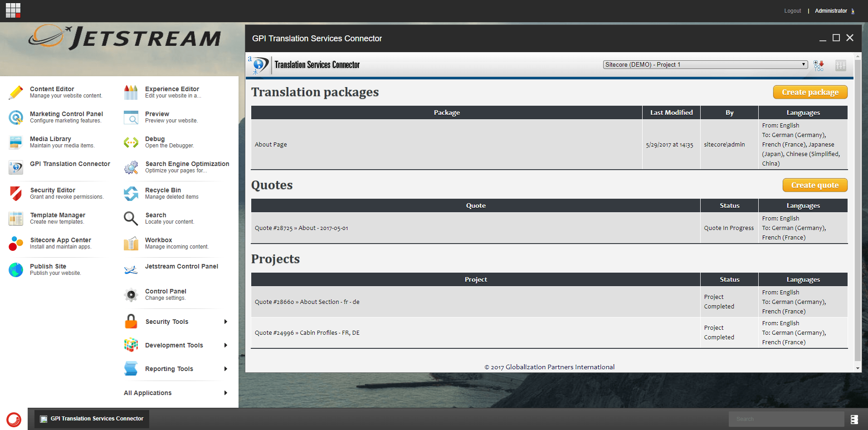Click Create quote button
Image resolution: width=868 pixels, height=430 pixels.
click(815, 185)
